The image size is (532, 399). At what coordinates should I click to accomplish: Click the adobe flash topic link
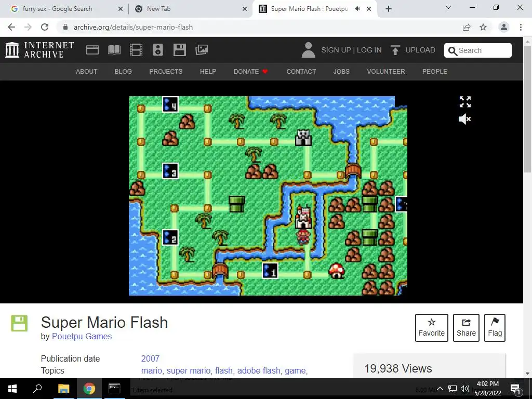tap(259, 370)
